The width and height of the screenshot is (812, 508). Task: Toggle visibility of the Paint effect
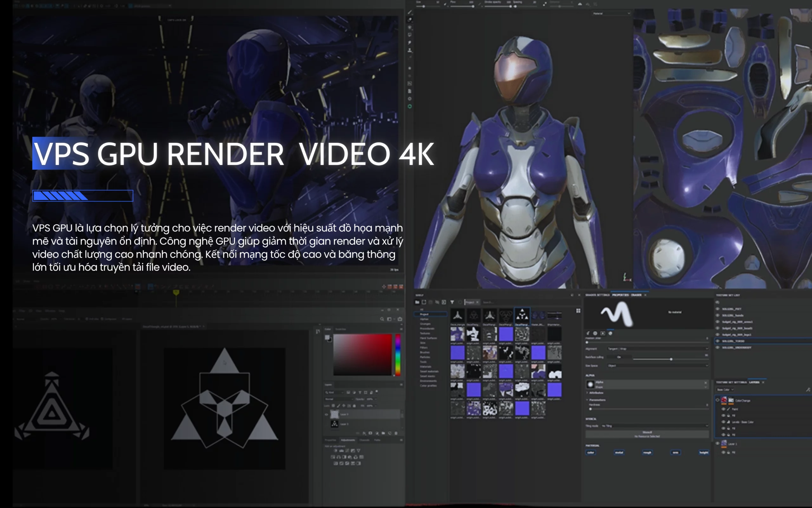(x=723, y=409)
